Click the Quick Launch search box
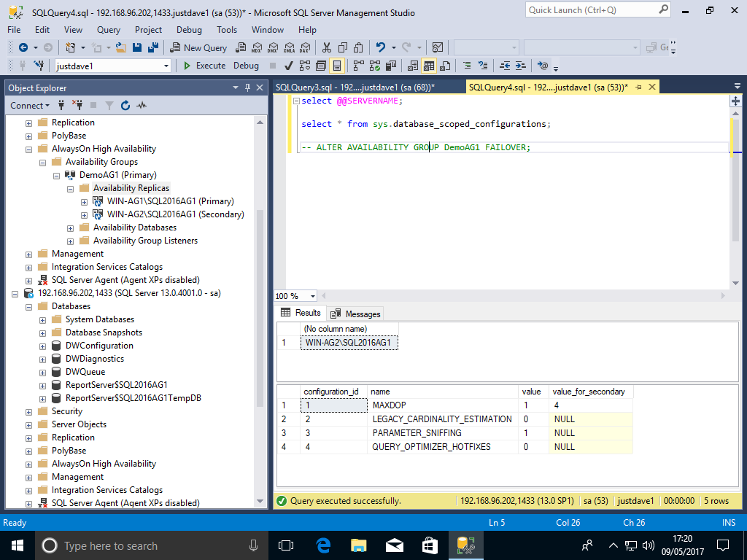The height and width of the screenshot is (560, 747). click(x=589, y=10)
